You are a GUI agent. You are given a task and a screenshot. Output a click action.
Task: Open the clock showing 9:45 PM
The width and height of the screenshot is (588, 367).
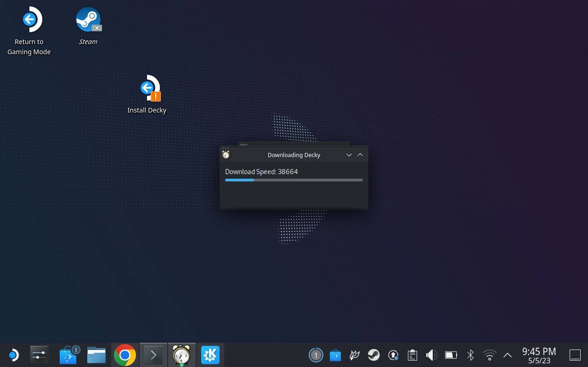(539, 355)
